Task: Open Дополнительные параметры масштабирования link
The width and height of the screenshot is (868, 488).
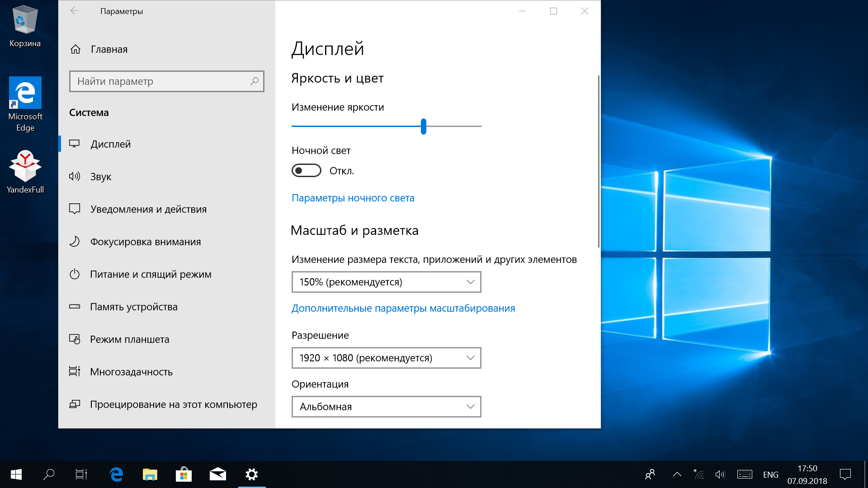Action: pos(403,308)
